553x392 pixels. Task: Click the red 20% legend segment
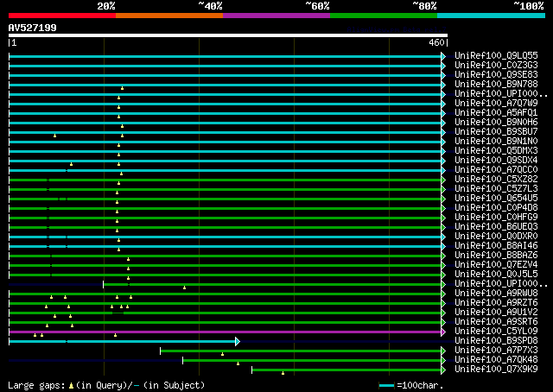point(61,16)
